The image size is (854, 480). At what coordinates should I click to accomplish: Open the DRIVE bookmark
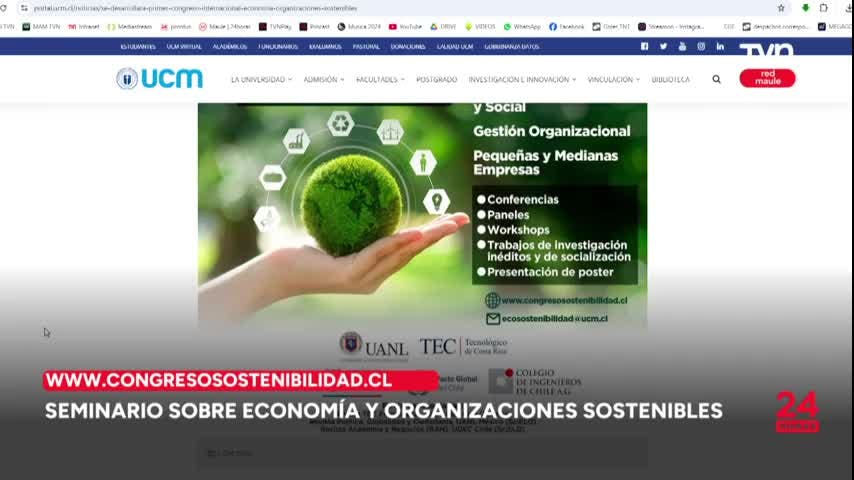pyautogui.click(x=443, y=27)
